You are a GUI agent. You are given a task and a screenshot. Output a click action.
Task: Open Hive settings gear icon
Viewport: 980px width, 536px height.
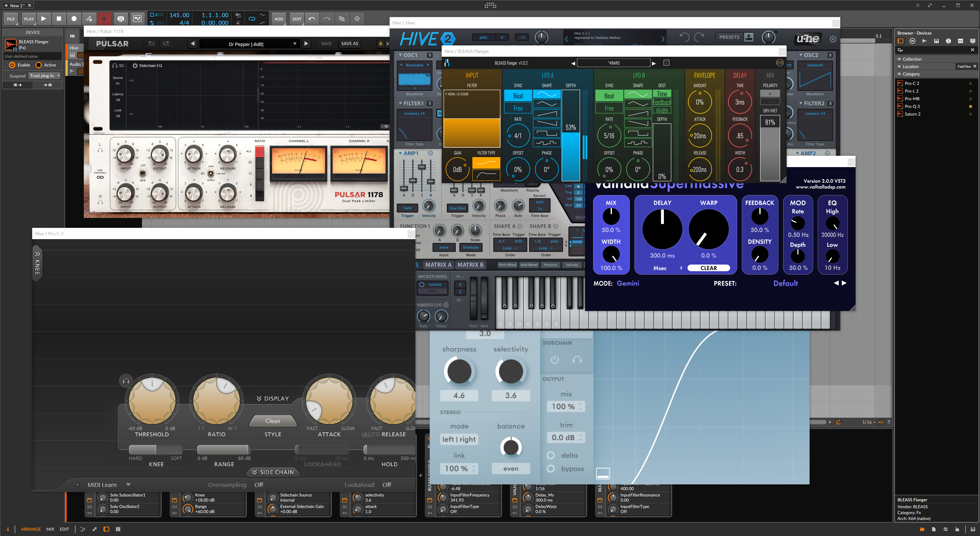(x=833, y=39)
